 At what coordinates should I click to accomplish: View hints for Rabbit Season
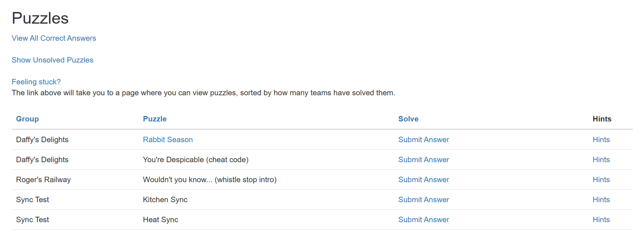[601, 140]
